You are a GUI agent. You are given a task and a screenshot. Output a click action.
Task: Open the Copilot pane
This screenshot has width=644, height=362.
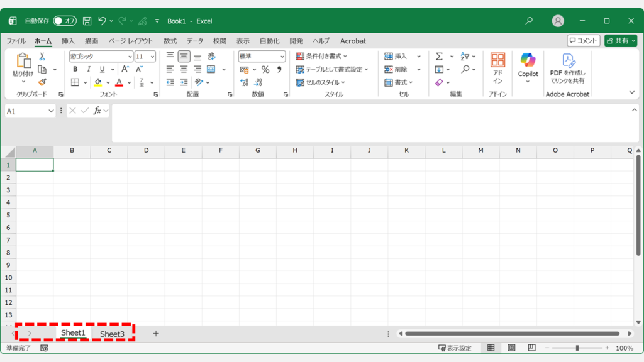click(528, 67)
